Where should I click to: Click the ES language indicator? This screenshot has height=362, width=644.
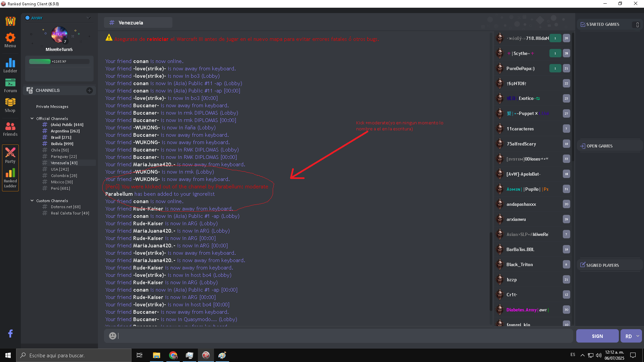click(573, 355)
